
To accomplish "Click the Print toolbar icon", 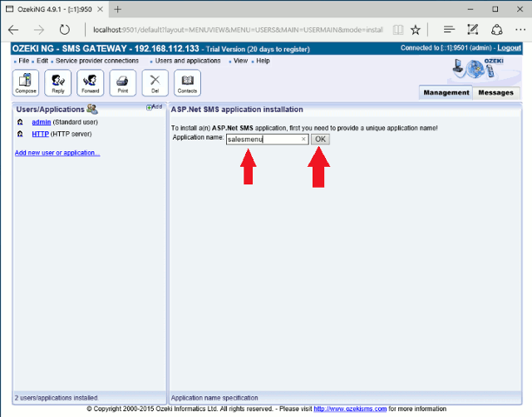I will (x=122, y=82).
